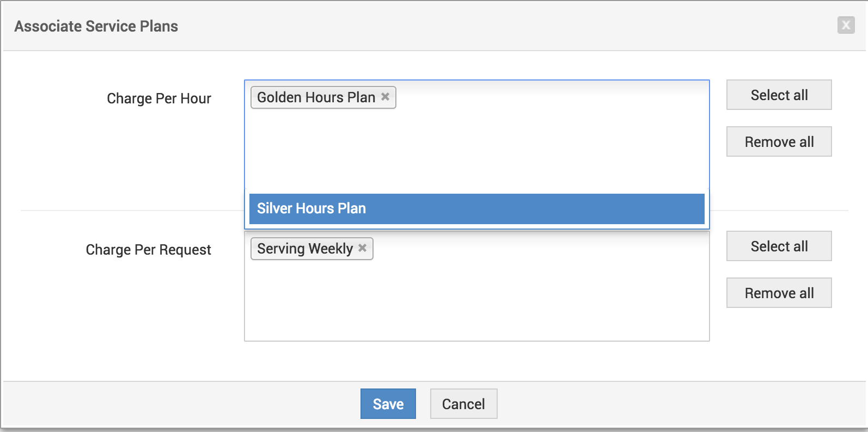Screen dimensions: 868x432
Task: Remove all Charge Per Request plans
Action: coord(779,293)
